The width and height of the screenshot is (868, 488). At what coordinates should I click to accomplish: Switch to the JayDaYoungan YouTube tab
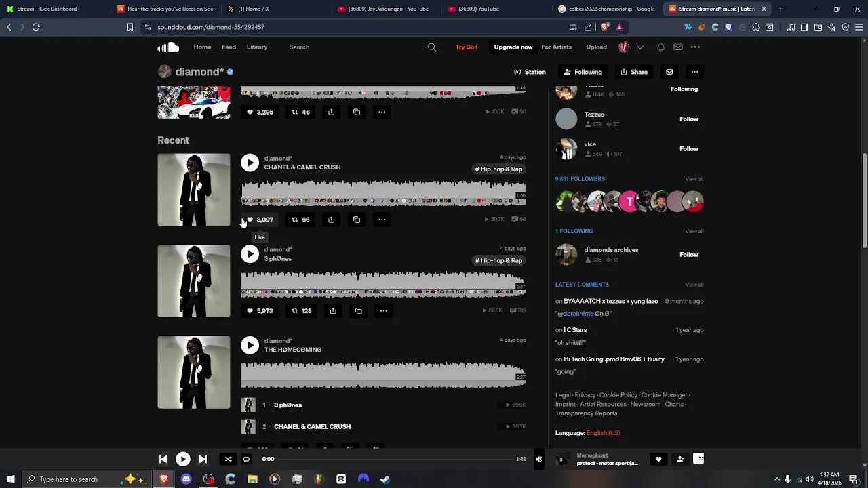(388, 9)
